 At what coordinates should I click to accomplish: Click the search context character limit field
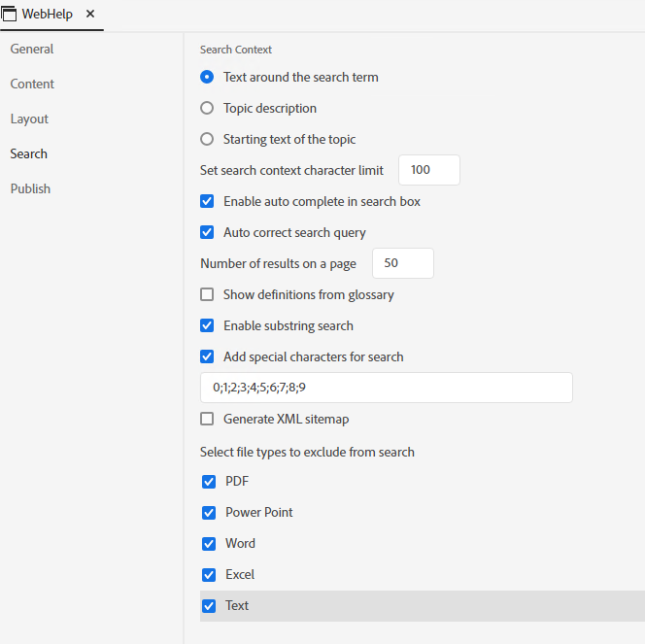click(428, 170)
